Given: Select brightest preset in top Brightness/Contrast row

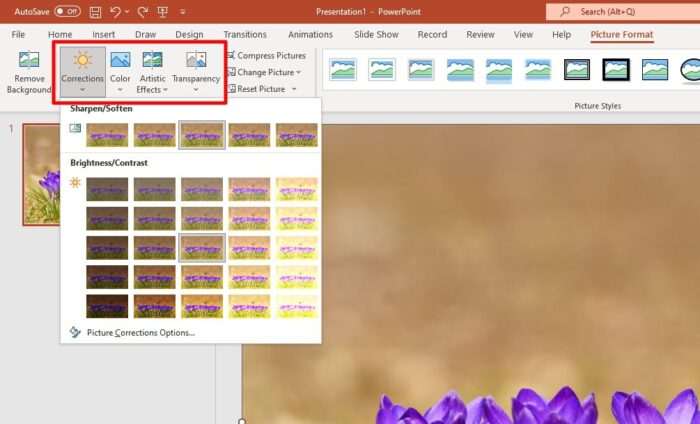Looking at the screenshot, I should (x=296, y=189).
